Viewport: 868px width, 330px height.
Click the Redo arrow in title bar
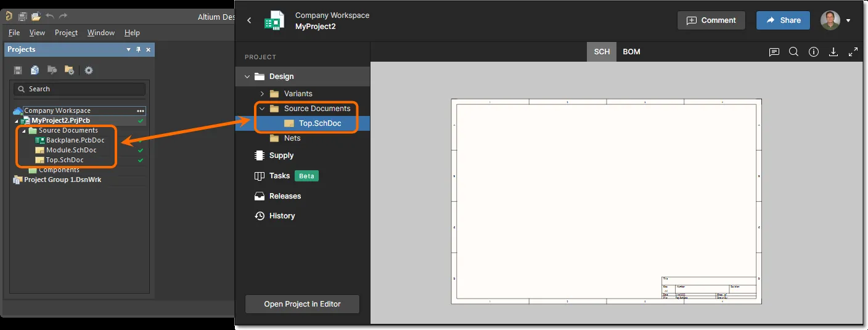tap(63, 16)
